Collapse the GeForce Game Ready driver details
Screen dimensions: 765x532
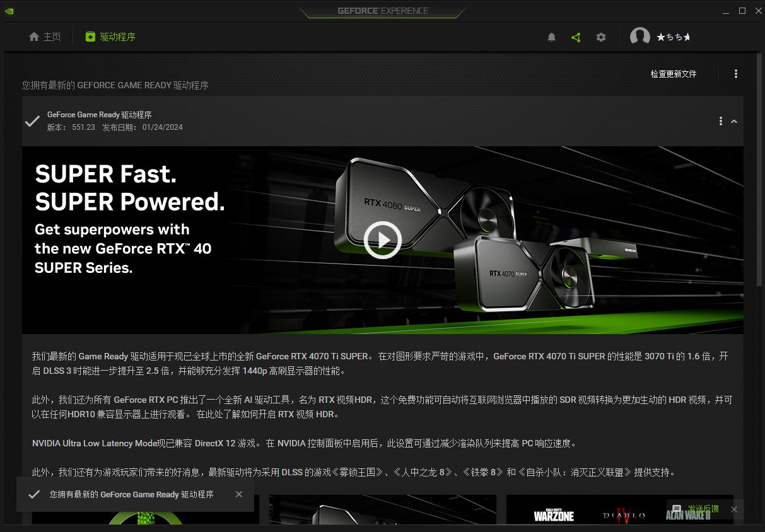[734, 121]
